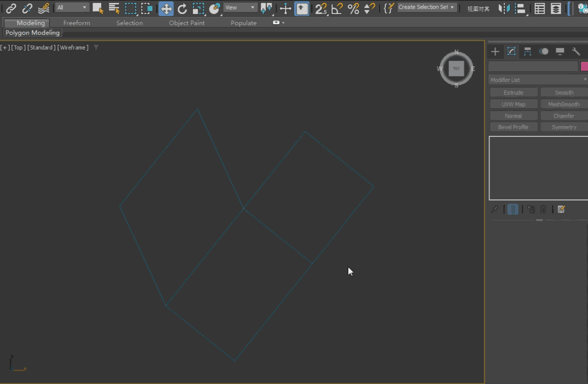Toggle Show End Result button
The height and width of the screenshot is (384, 588).
[x=513, y=209]
